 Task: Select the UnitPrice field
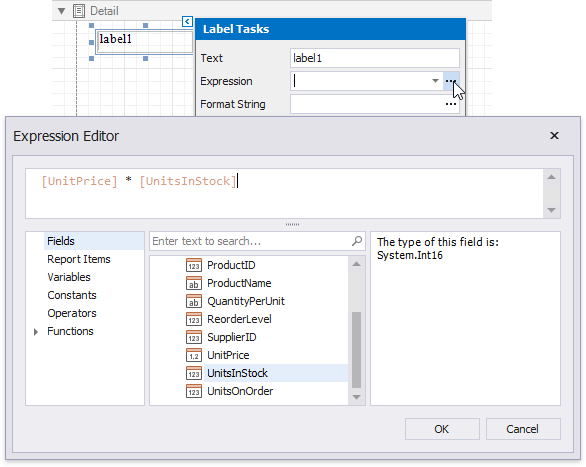click(228, 355)
